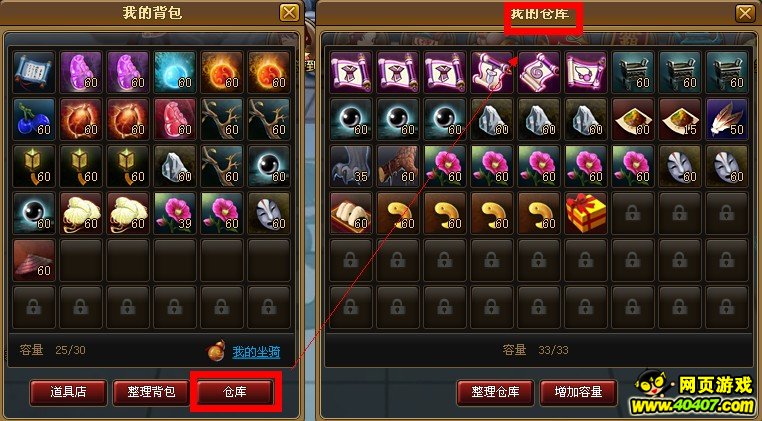Open the 道具店 item shop

[68, 392]
